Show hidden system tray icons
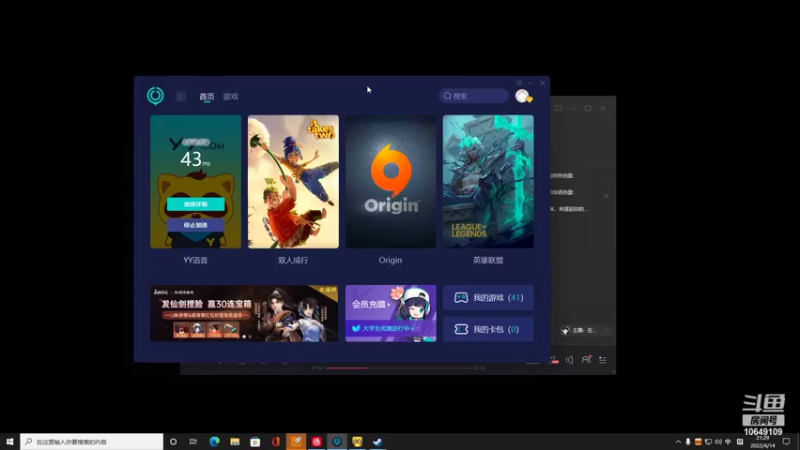 point(678,441)
